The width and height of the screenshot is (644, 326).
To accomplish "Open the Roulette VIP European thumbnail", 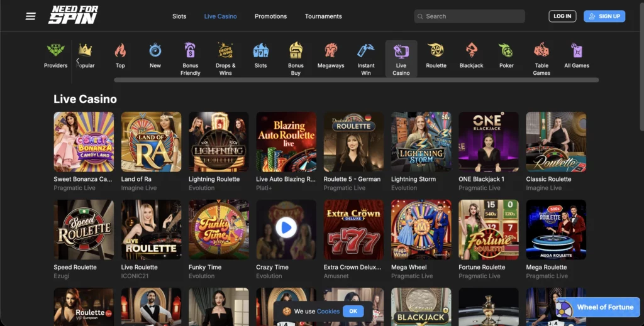I will tap(84, 307).
